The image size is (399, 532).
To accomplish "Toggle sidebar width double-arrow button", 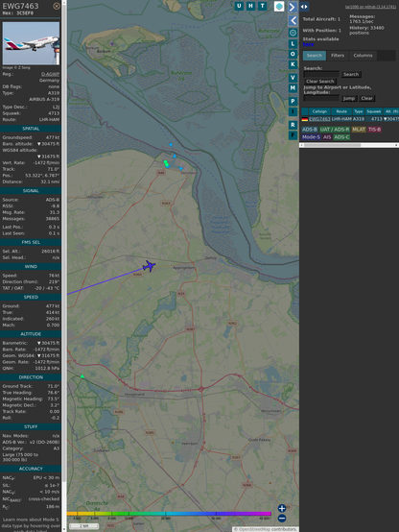I will pos(304,7).
